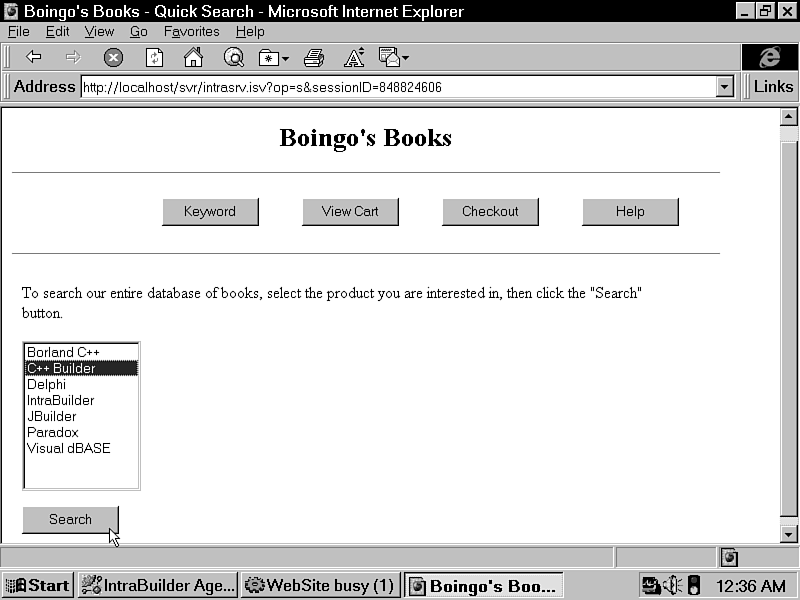Open the Links toolbar

(773, 86)
